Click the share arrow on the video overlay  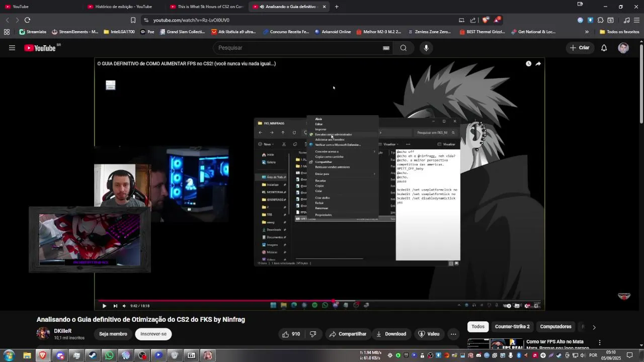538,64
